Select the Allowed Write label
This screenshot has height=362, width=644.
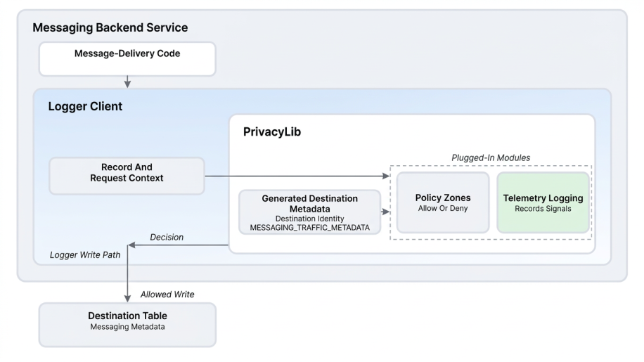point(167,295)
